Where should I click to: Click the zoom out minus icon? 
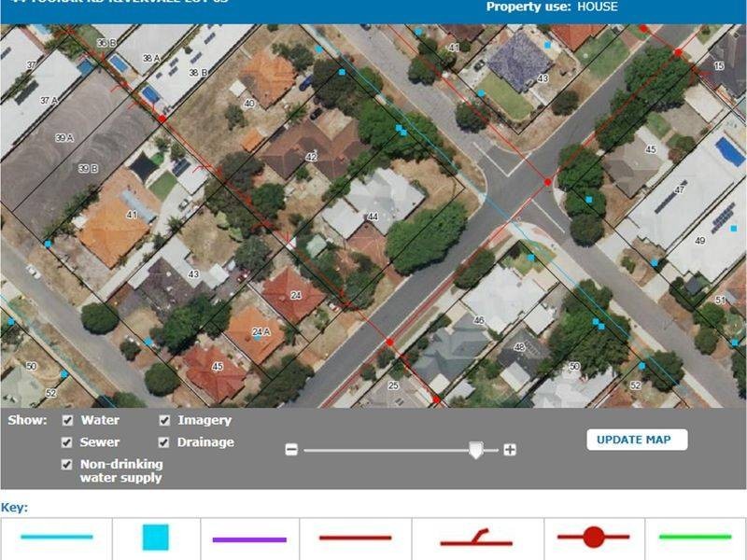(291, 450)
